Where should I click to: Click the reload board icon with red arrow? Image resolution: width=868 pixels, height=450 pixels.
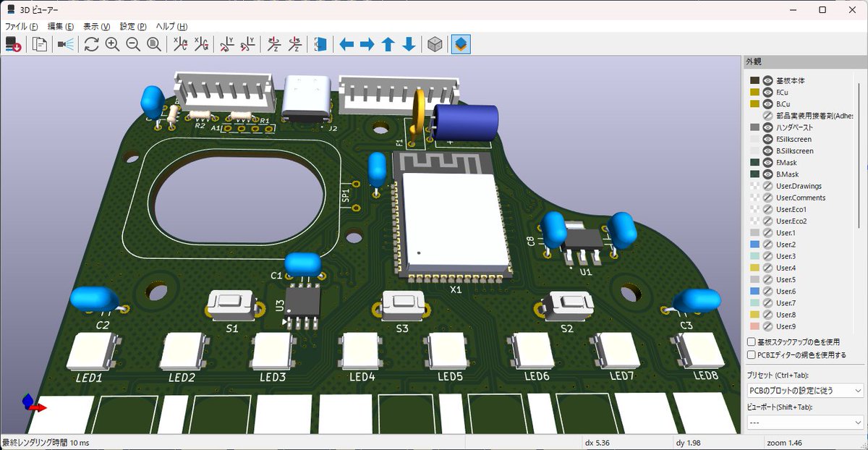(x=13, y=44)
